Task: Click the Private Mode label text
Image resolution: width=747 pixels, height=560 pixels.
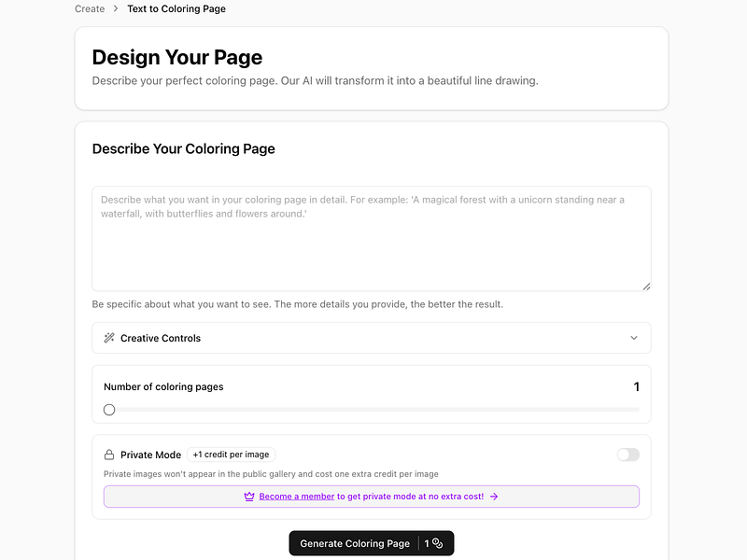Action: coord(150,455)
